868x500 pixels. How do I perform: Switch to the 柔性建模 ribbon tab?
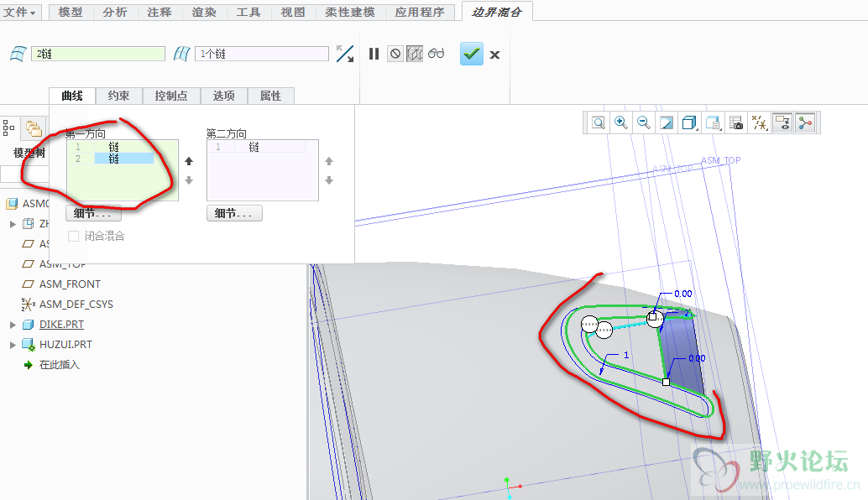click(350, 13)
